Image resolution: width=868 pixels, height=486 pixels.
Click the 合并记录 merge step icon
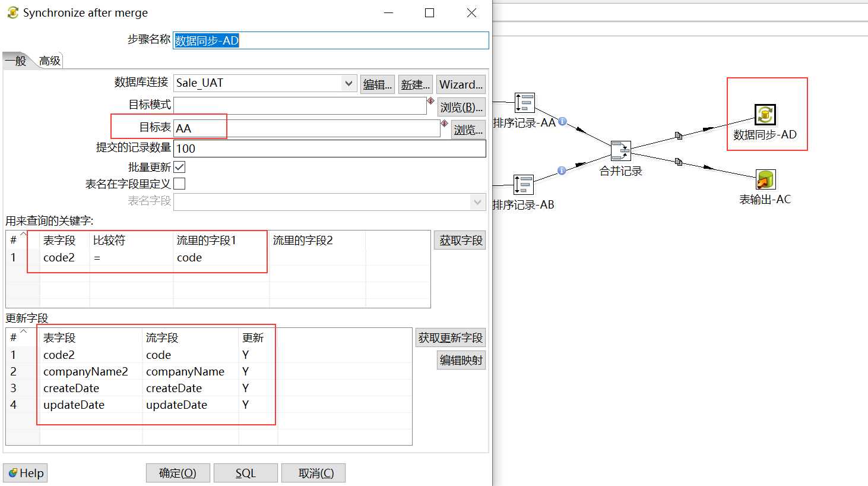pos(621,151)
